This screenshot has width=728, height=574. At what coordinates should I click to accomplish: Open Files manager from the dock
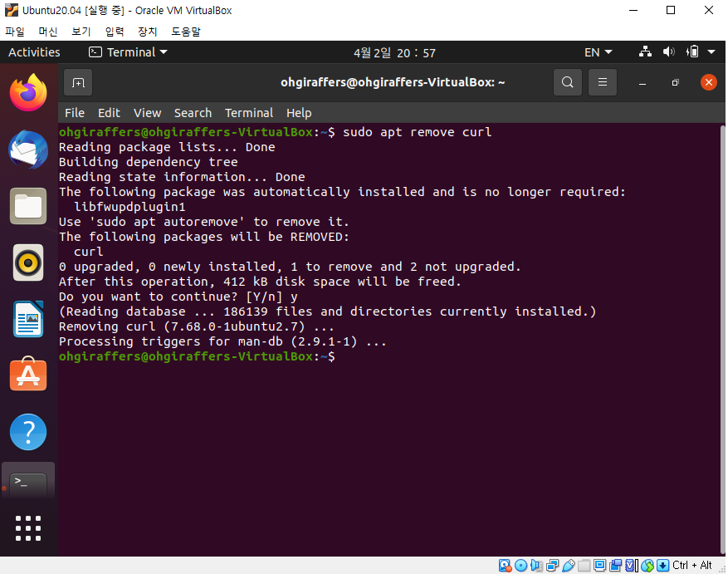(x=28, y=206)
